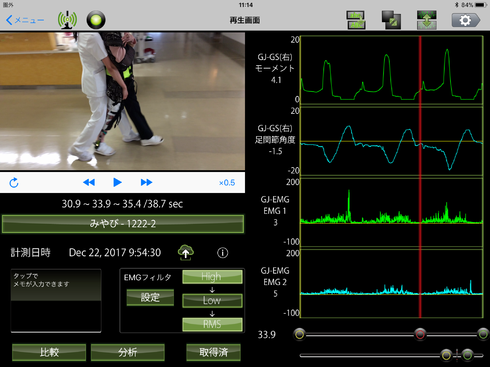This screenshot has height=367, width=490.
Task: Tap memo field to enter notes
Action: [x=56, y=301]
